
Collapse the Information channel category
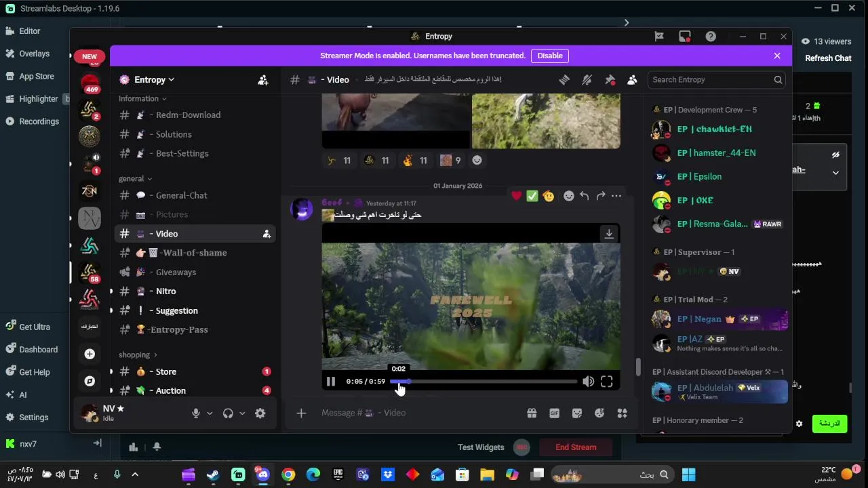pos(142,98)
